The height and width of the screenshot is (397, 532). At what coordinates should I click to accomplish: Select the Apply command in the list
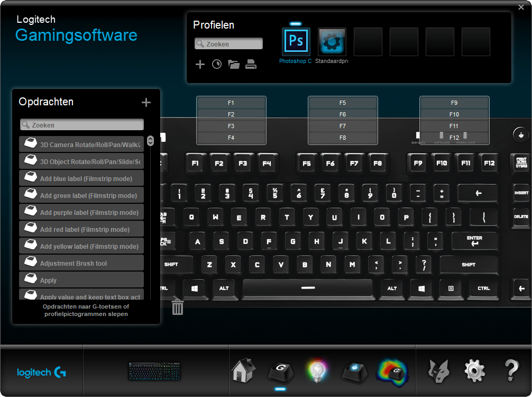[81, 280]
